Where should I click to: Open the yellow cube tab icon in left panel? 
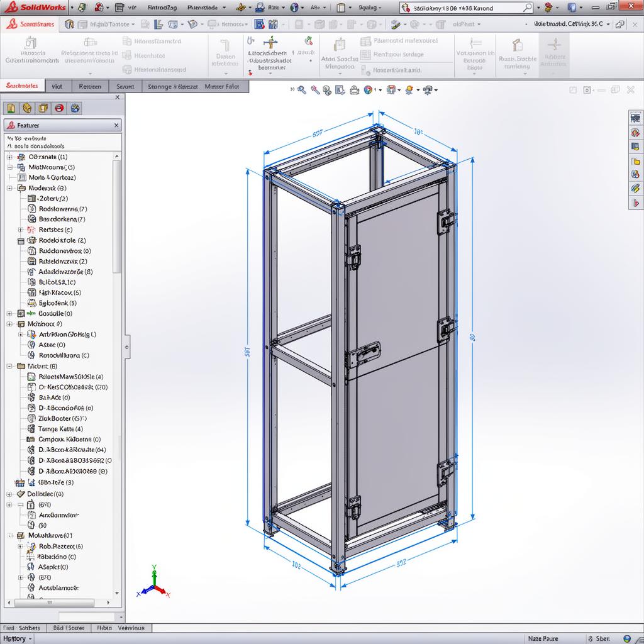(x=27, y=108)
